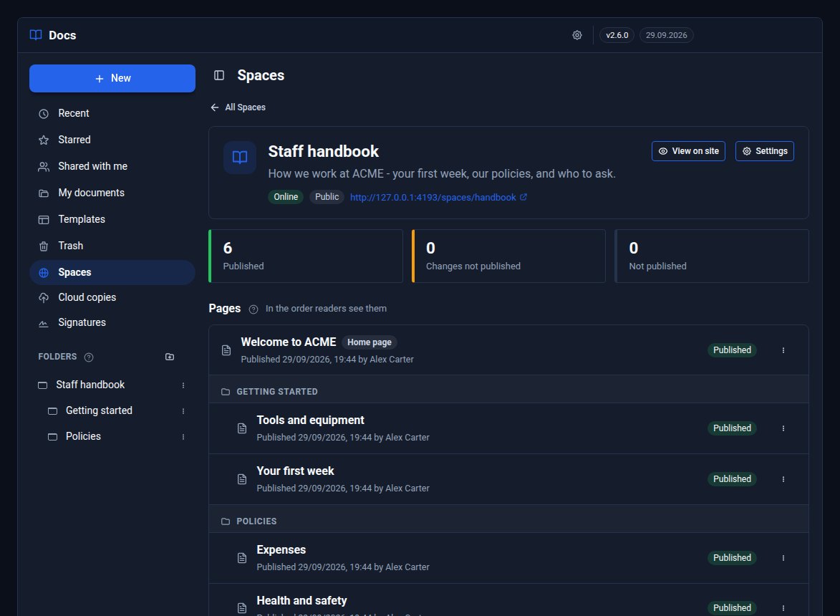Image resolution: width=840 pixels, height=616 pixels.
Task: Open Cloud copies
Action: 112,297
